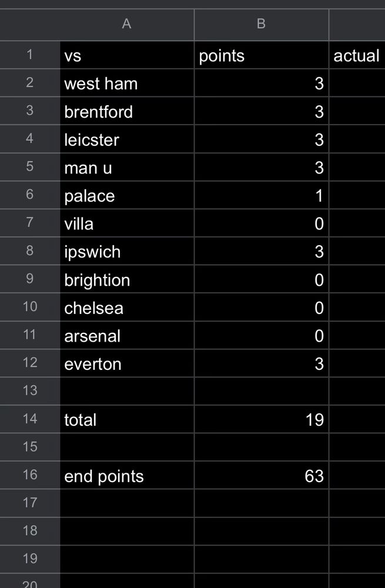Select the points cell for palace
The height and width of the screenshot is (588, 385).
[x=261, y=196]
